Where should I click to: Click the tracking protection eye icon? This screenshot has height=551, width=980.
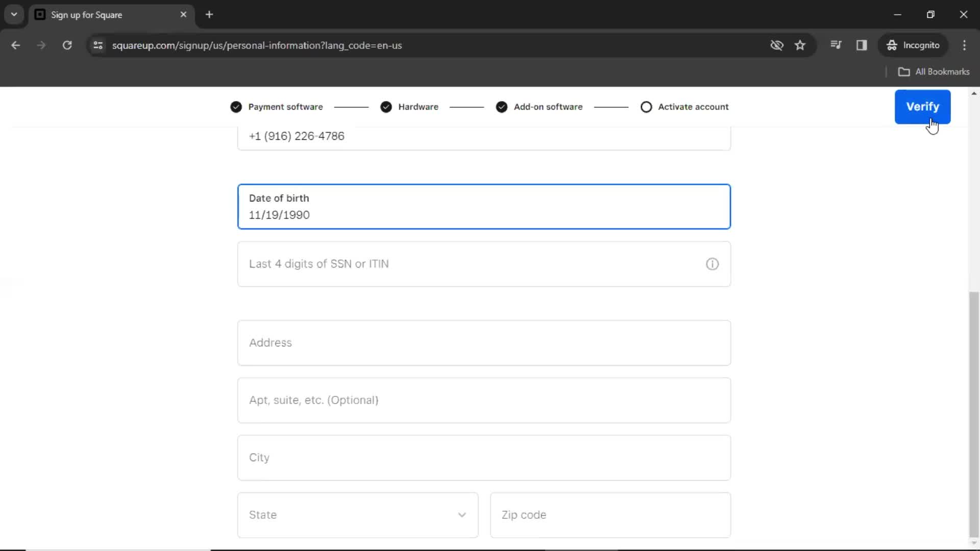pyautogui.click(x=777, y=45)
